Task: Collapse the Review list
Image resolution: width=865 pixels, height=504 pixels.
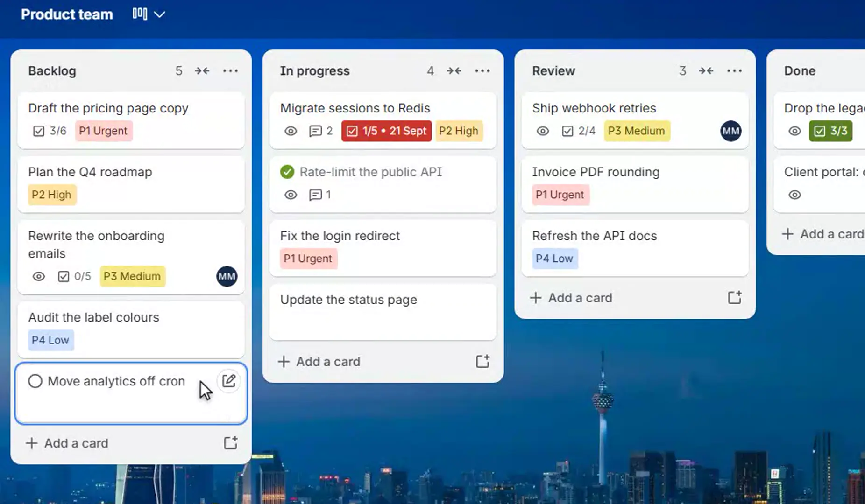Action: pyautogui.click(x=706, y=71)
